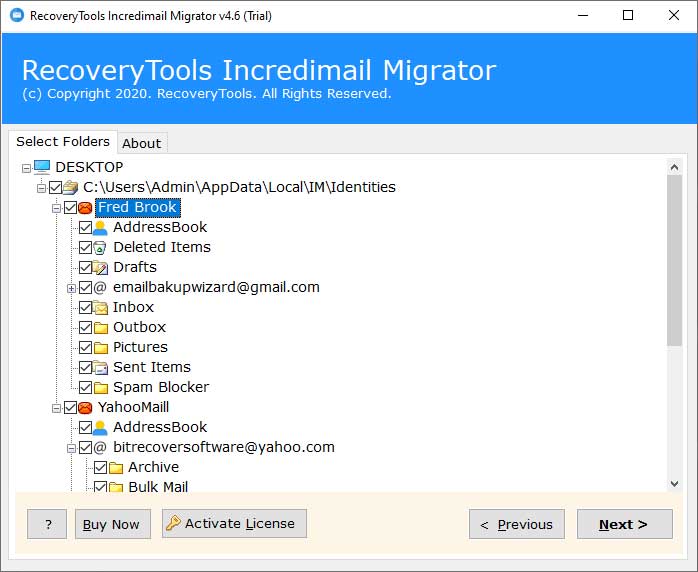Click the Identities path folder icon
698x572 pixels.
pyautogui.click(x=70, y=187)
